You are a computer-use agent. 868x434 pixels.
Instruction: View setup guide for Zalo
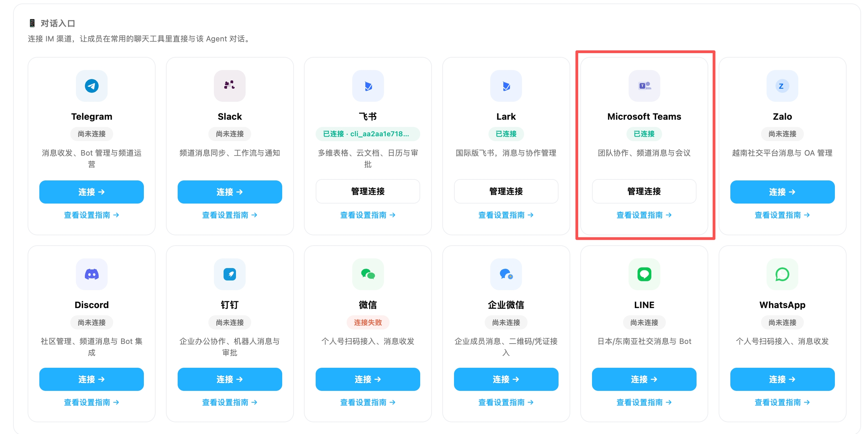pyautogui.click(x=782, y=215)
